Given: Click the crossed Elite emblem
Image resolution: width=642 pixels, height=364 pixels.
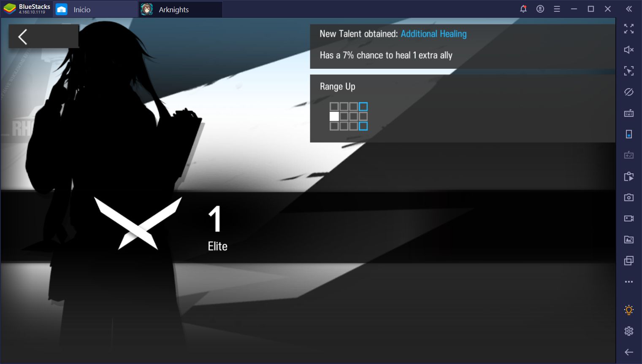Looking at the screenshot, I should (x=138, y=223).
